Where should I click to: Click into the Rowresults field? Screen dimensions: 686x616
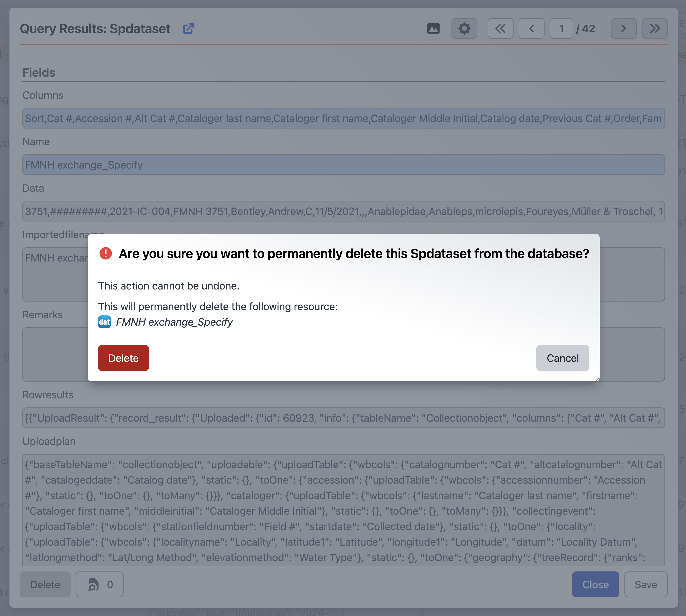pos(343,418)
